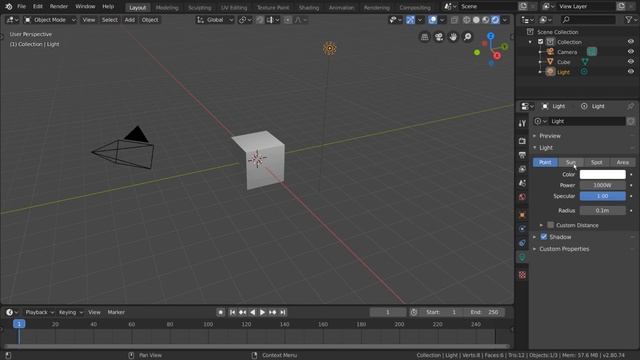The image size is (640, 360).
Task: Hide the Collection via its eye icon
Action: (631, 42)
